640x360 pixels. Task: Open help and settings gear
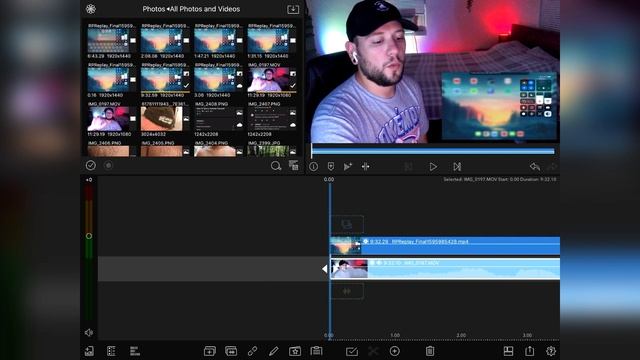coord(551,351)
